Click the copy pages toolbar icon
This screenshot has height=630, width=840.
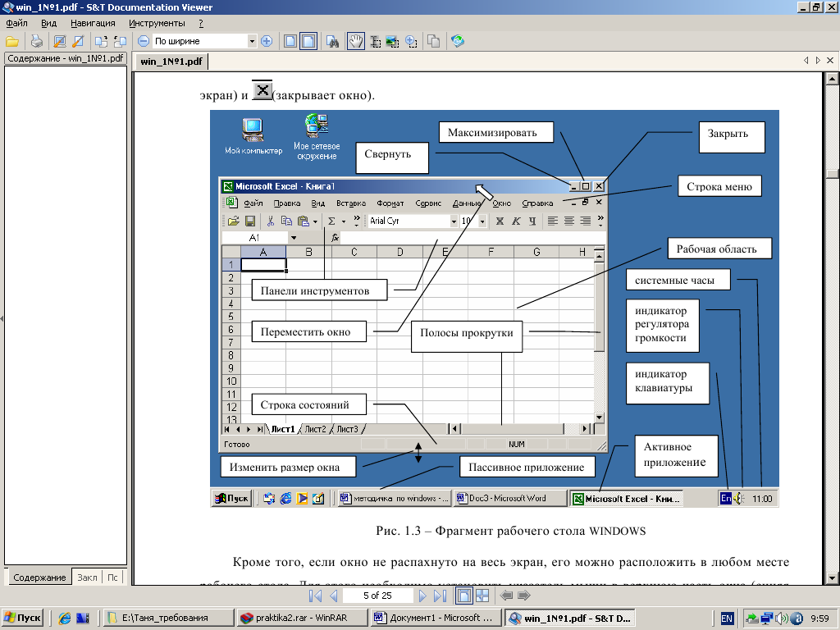pyautogui.click(x=434, y=41)
